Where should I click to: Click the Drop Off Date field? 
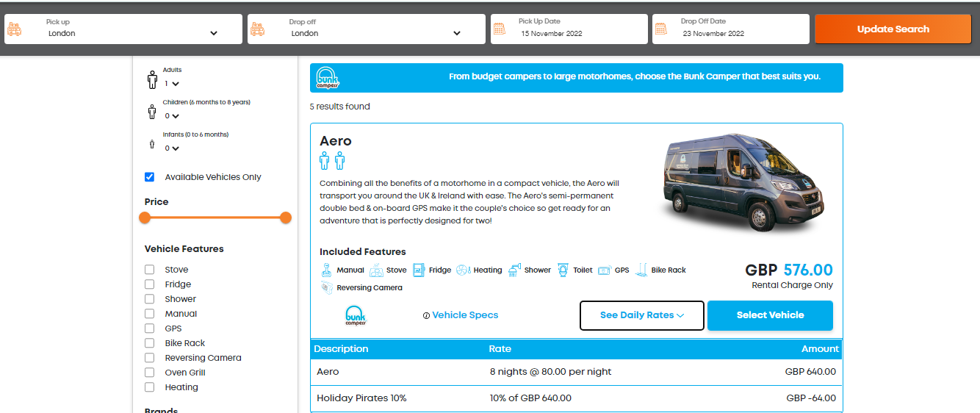coord(731,29)
